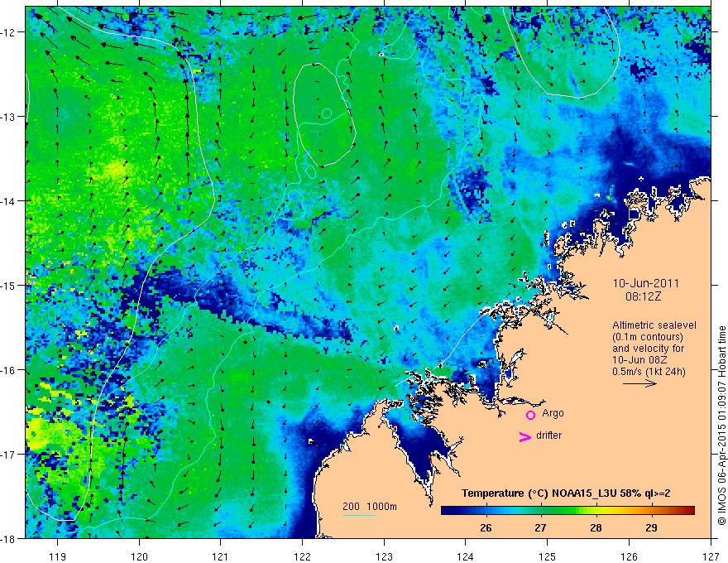The width and height of the screenshot is (728, 563).
Task: Select the 'drifter' legend label
Action: (548, 435)
